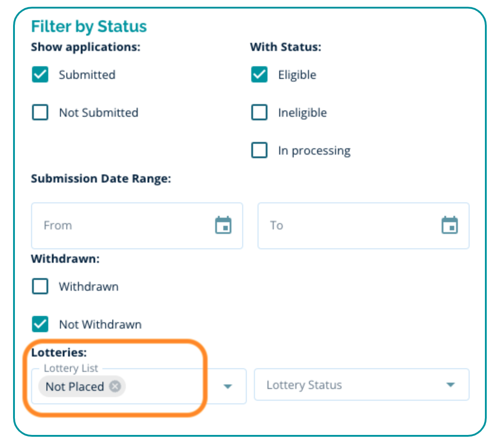Expand the Lottery List dropdown arrow
The width and height of the screenshot is (498, 448).
pyautogui.click(x=228, y=386)
